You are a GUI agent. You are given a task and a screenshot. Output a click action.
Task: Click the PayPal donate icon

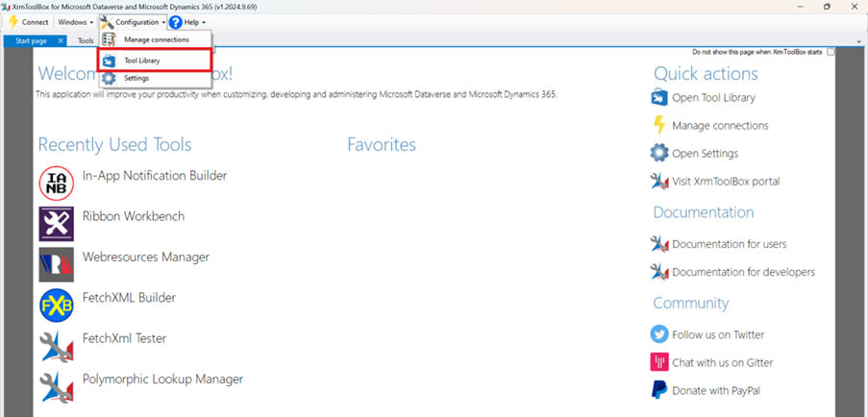(659, 390)
